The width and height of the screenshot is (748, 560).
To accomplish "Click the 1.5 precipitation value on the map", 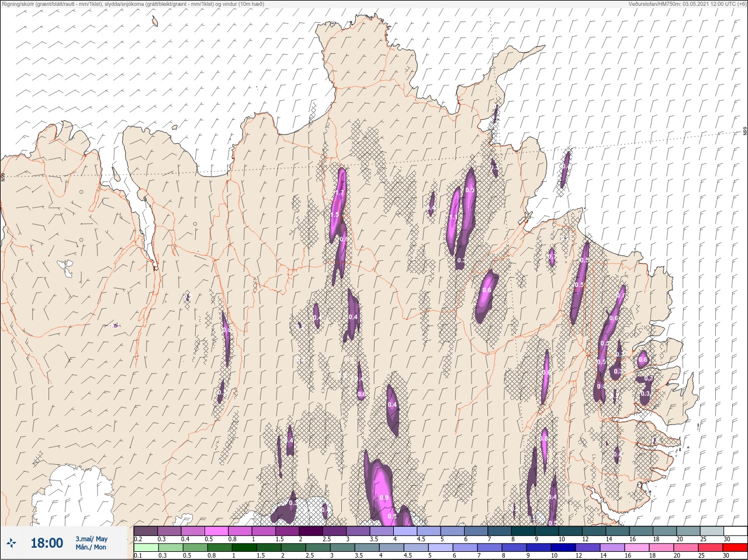I will coord(334,215).
